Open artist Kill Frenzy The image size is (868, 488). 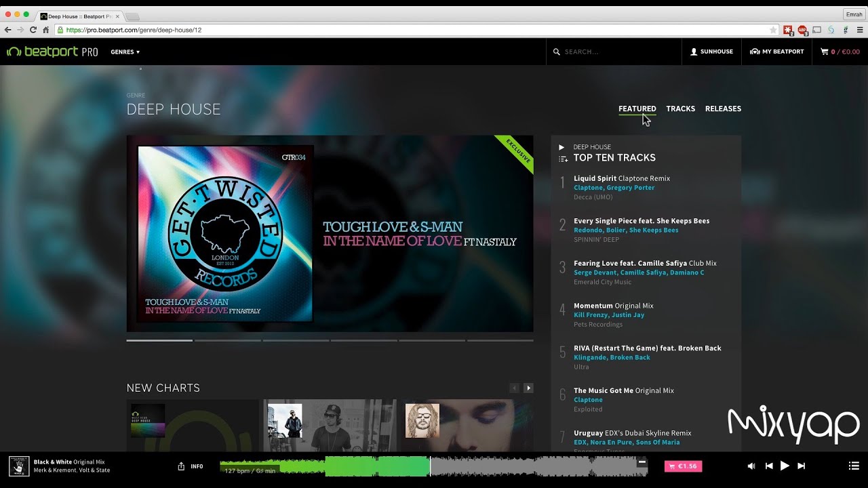point(592,315)
